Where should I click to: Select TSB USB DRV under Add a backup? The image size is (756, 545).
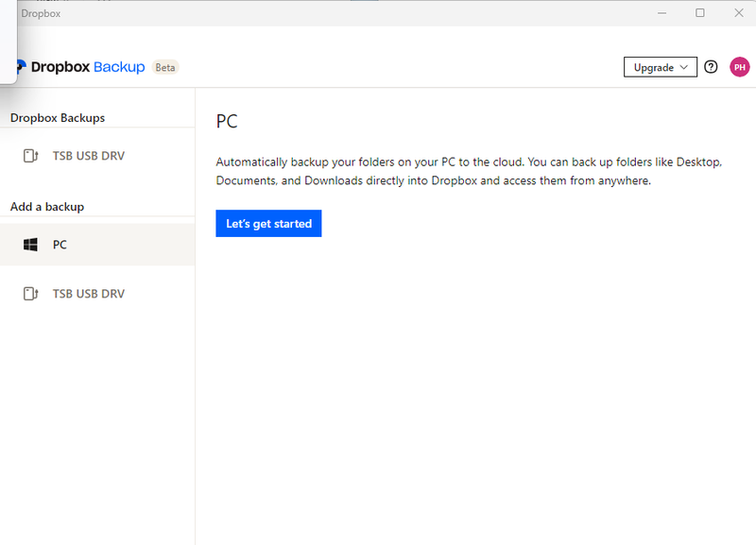(x=88, y=294)
